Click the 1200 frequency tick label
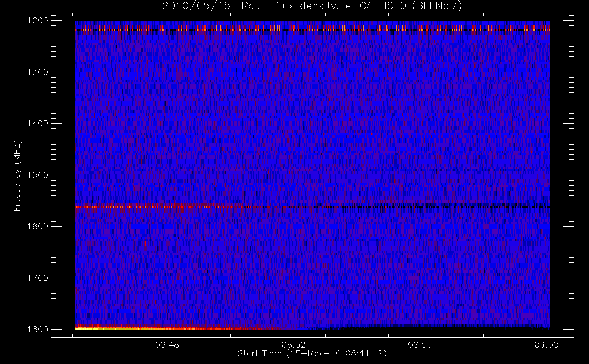Image resolution: width=589 pixels, height=364 pixels. pyautogui.click(x=38, y=21)
